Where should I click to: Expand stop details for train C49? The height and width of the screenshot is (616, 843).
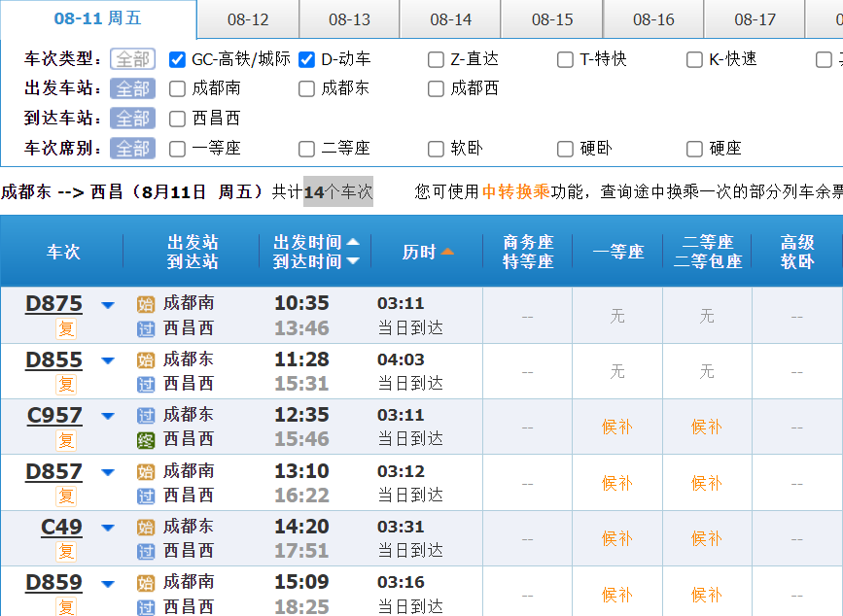coord(108,529)
